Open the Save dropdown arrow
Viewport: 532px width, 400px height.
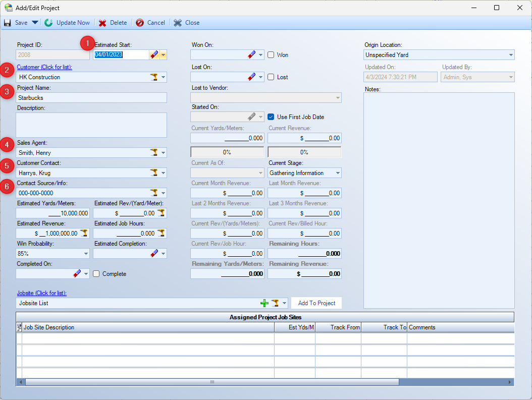click(x=35, y=23)
